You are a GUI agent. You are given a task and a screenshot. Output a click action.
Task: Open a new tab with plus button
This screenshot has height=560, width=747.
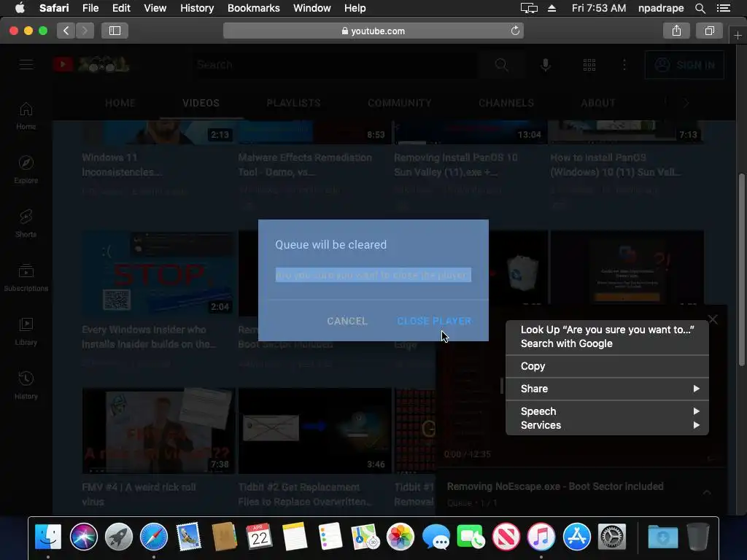tap(738, 35)
